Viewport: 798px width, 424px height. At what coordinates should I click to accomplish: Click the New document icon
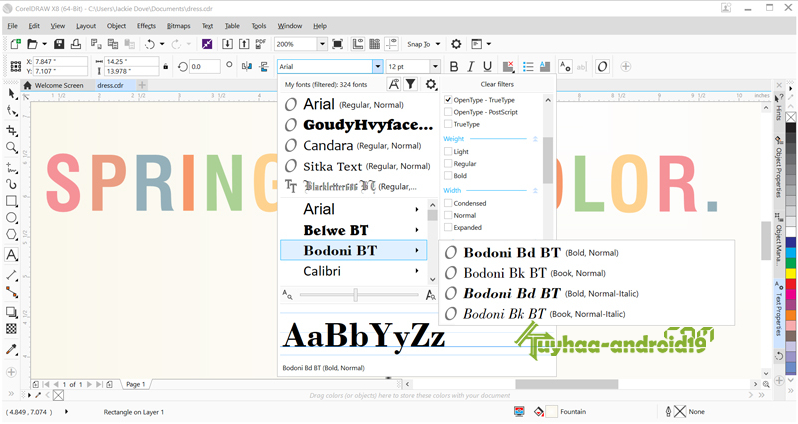[x=15, y=44]
